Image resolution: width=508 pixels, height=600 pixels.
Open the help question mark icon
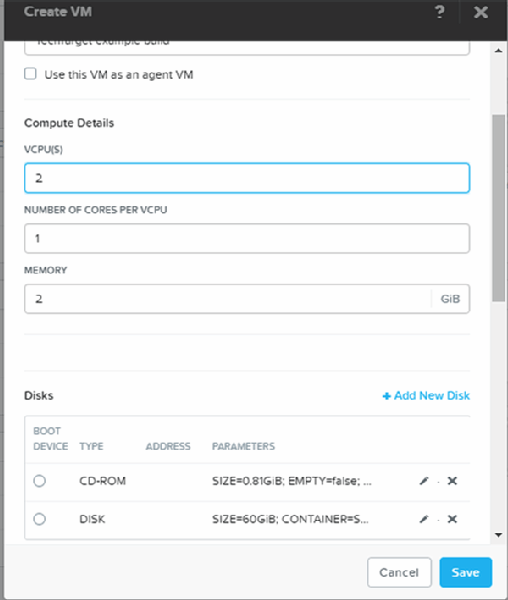click(x=440, y=12)
